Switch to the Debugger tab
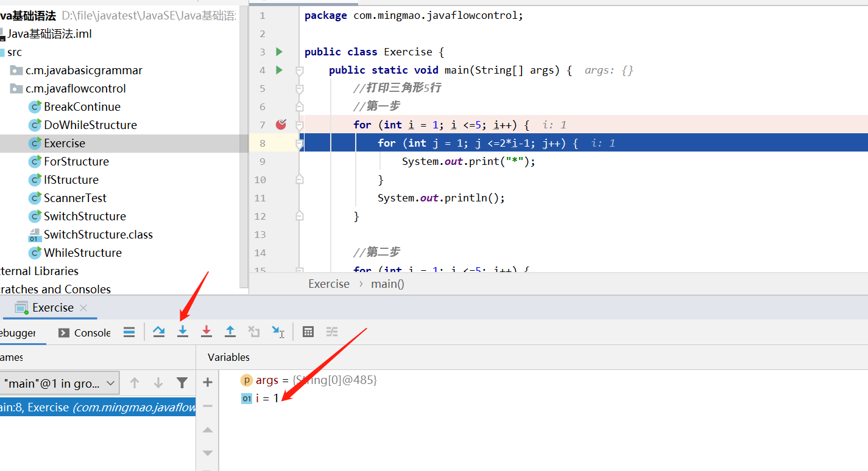Image resolution: width=868 pixels, height=471 pixels. 18,333
